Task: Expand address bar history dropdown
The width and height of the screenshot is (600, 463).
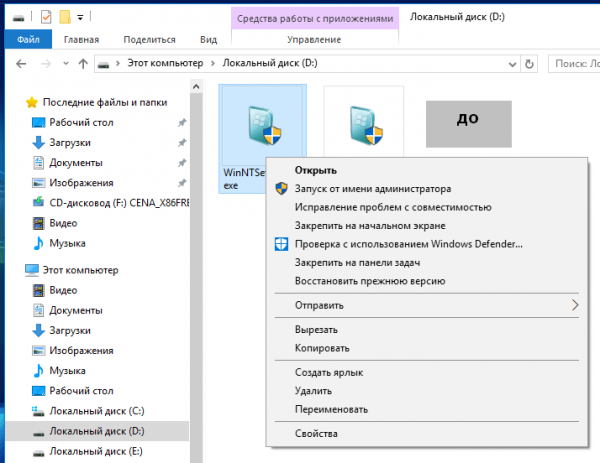Action: (x=512, y=64)
